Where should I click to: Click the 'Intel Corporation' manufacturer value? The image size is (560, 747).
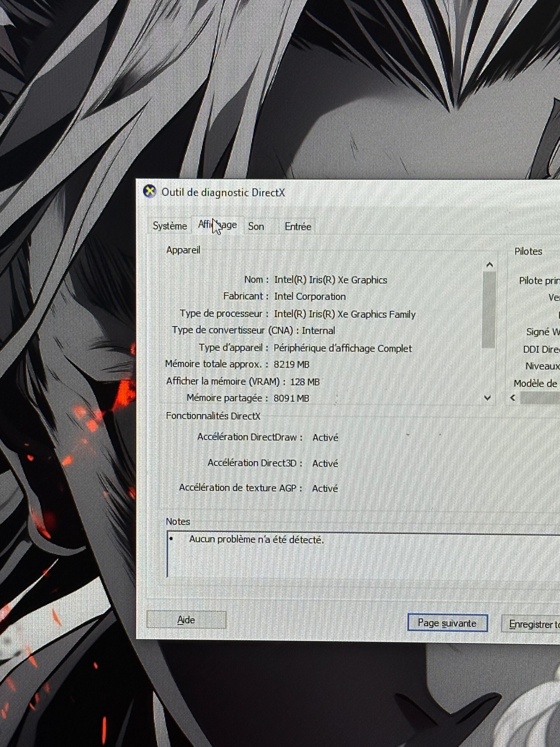pos(310,296)
